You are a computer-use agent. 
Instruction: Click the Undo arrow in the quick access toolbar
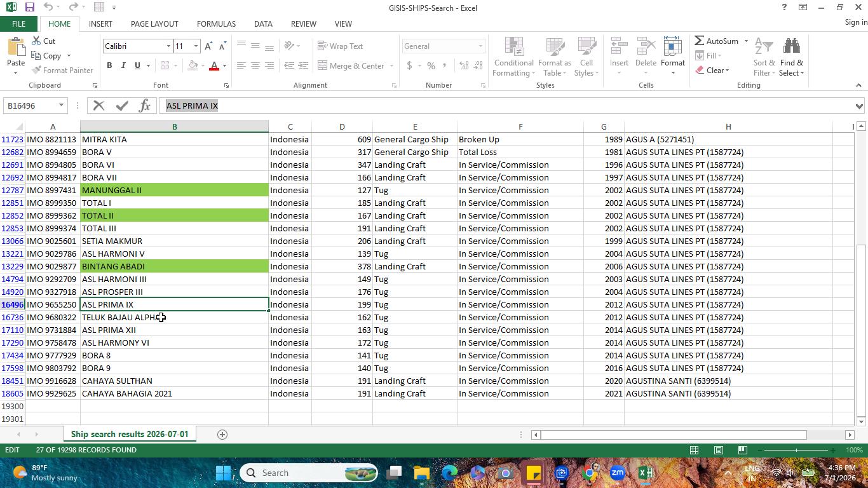tap(48, 7)
